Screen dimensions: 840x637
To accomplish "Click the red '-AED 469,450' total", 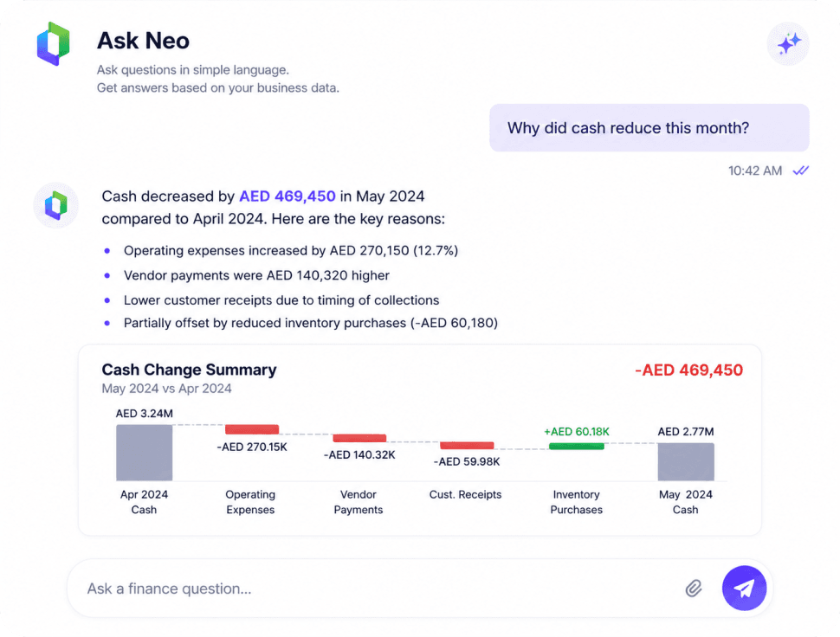I will coord(689,370).
